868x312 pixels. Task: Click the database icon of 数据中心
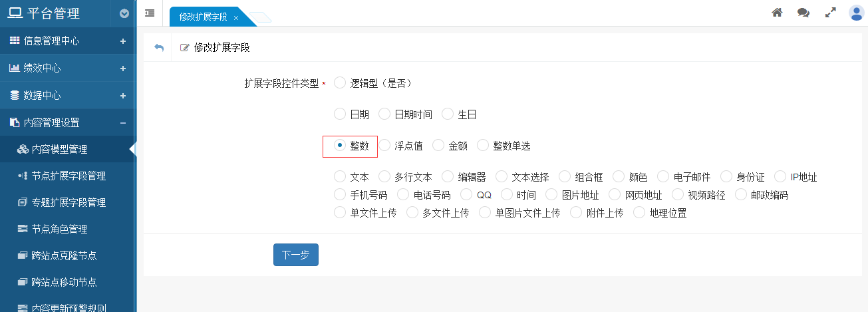click(x=15, y=95)
